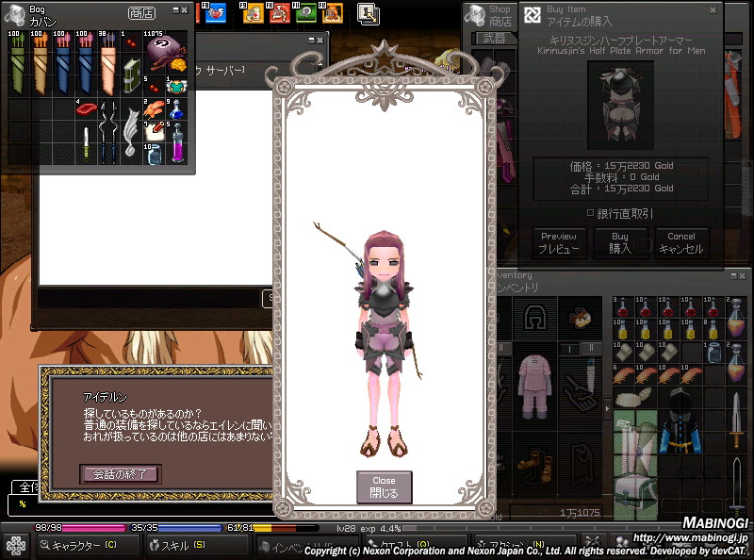Open the main menu knot icon
This screenshot has height=560, width=754.
(16, 547)
